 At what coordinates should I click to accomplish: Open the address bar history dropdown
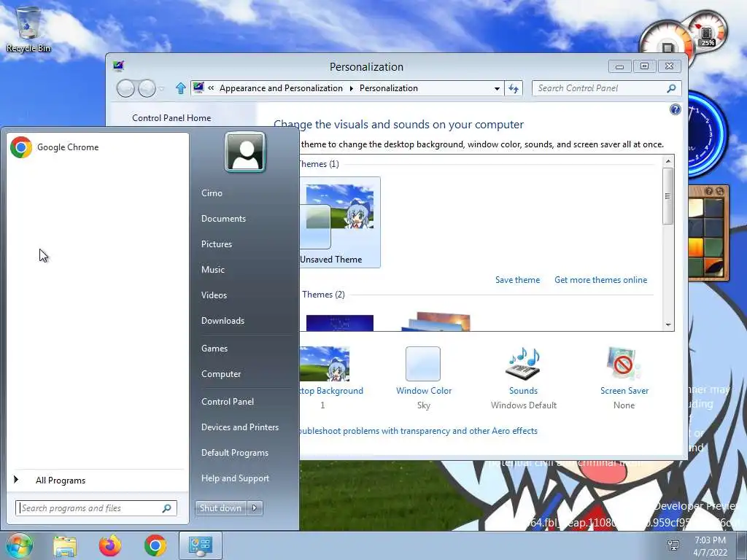497,88
